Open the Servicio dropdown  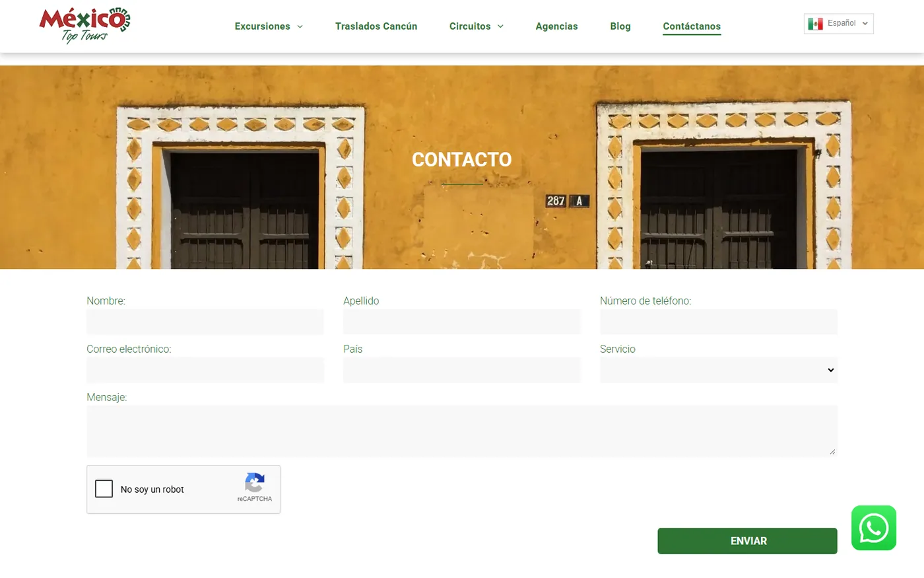[719, 370]
